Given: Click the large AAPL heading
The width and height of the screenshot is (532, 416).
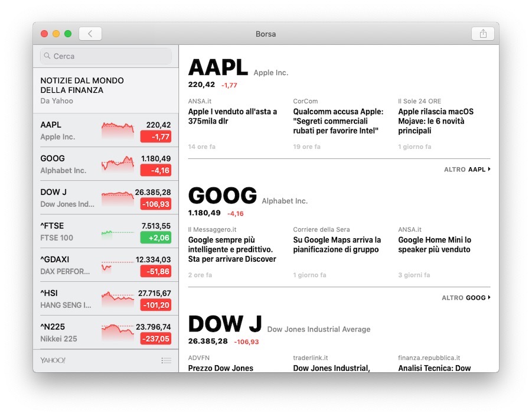Looking at the screenshot, I should coord(218,67).
